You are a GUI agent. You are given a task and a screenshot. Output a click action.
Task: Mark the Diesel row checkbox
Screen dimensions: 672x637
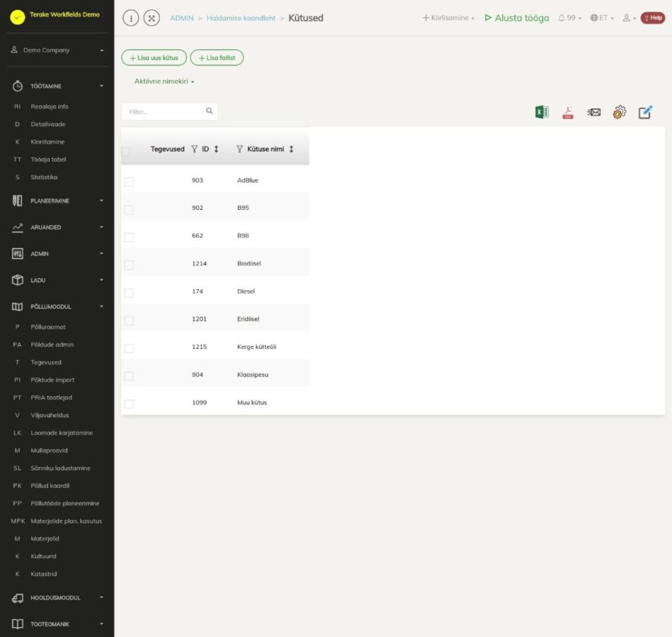(129, 293)
